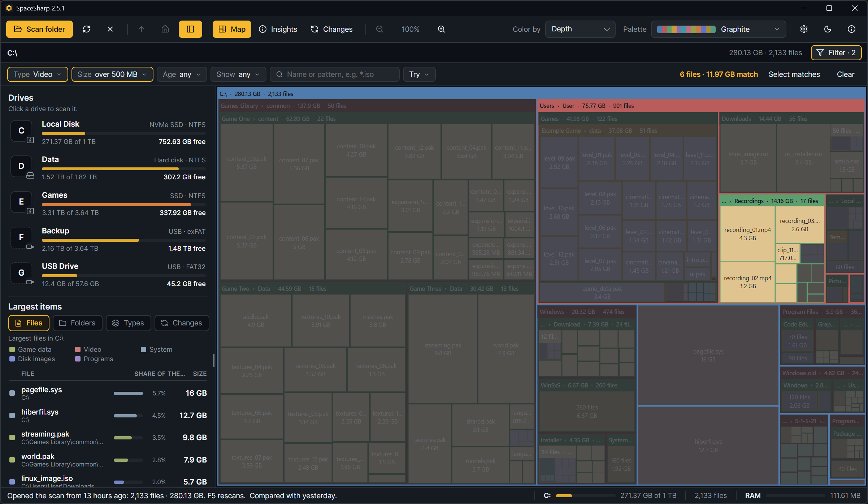Click Clear filters

pyautogui.click(x=846, y=74)
